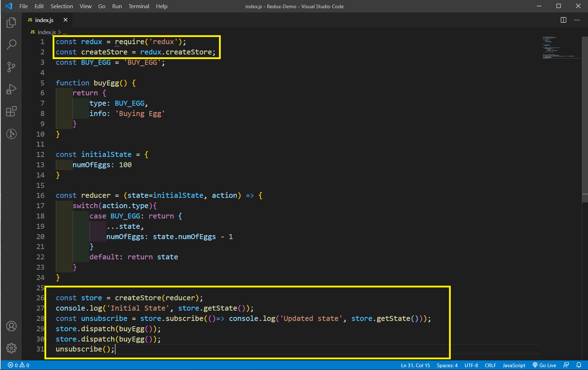The width and height of the screenshot is (588, 370).
Task: Click redux.createStore on line 2
Action: tap(176, 52)
